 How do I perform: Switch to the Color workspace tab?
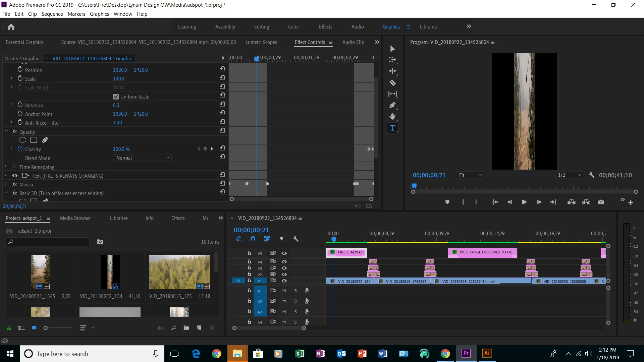point(293,27)
